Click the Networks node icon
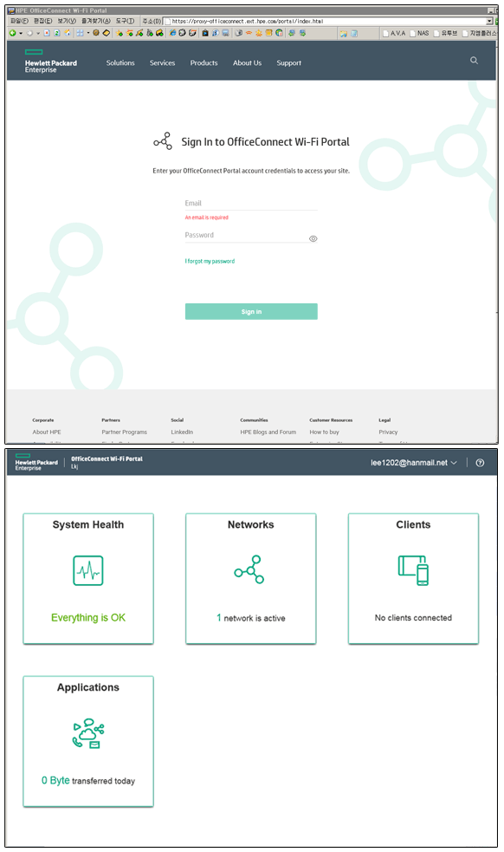 (x=249, y=569)
